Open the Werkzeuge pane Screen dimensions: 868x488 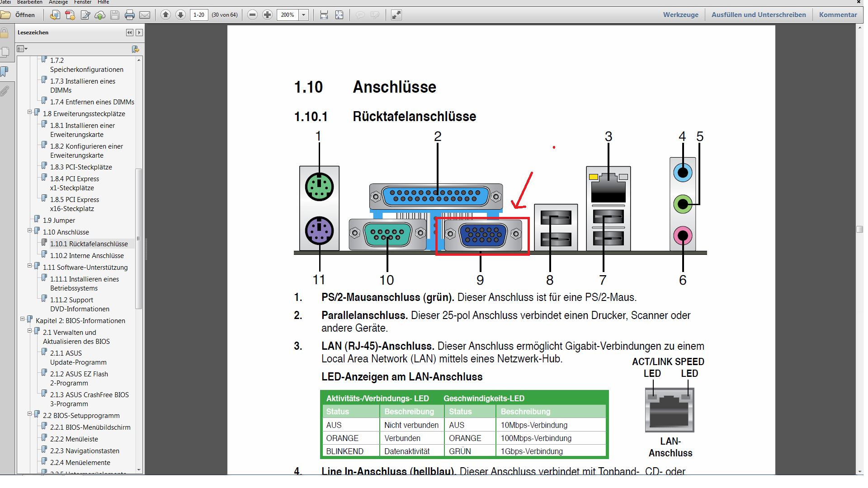point(680,14)
